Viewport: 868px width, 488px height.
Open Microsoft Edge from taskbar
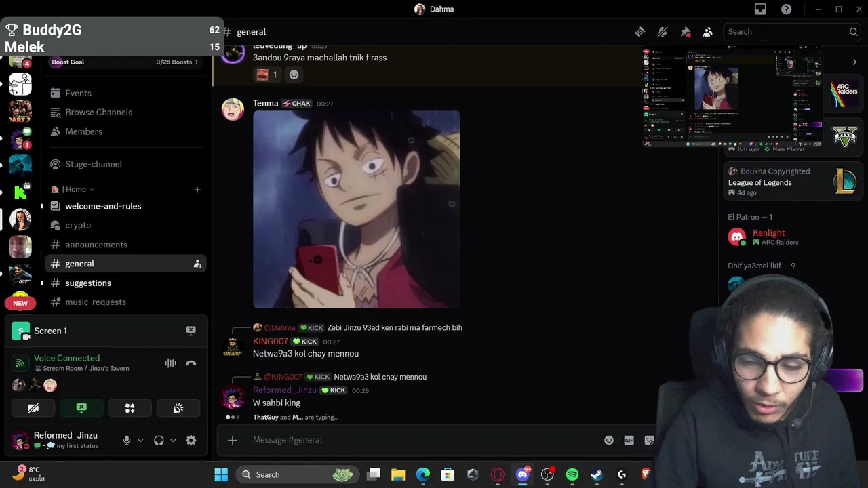(423, 474)
